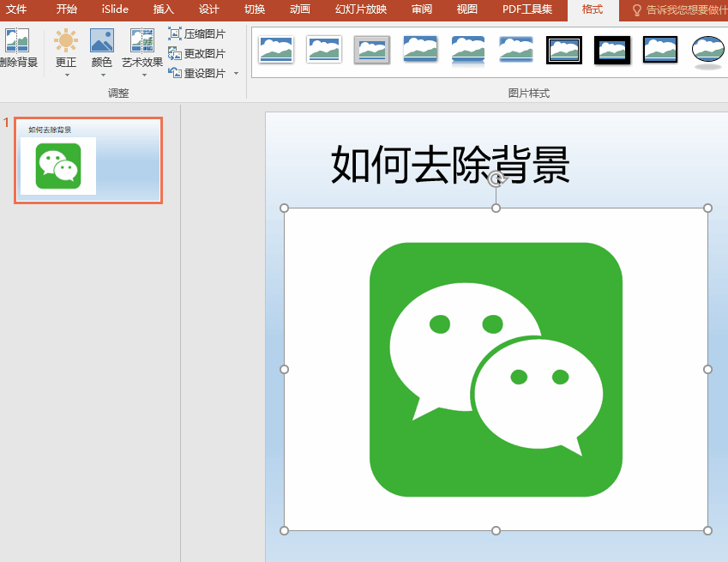Click the top-middle resize handle of the picture
The width and height of the screenshot is (728, 562).
[496, 208]
